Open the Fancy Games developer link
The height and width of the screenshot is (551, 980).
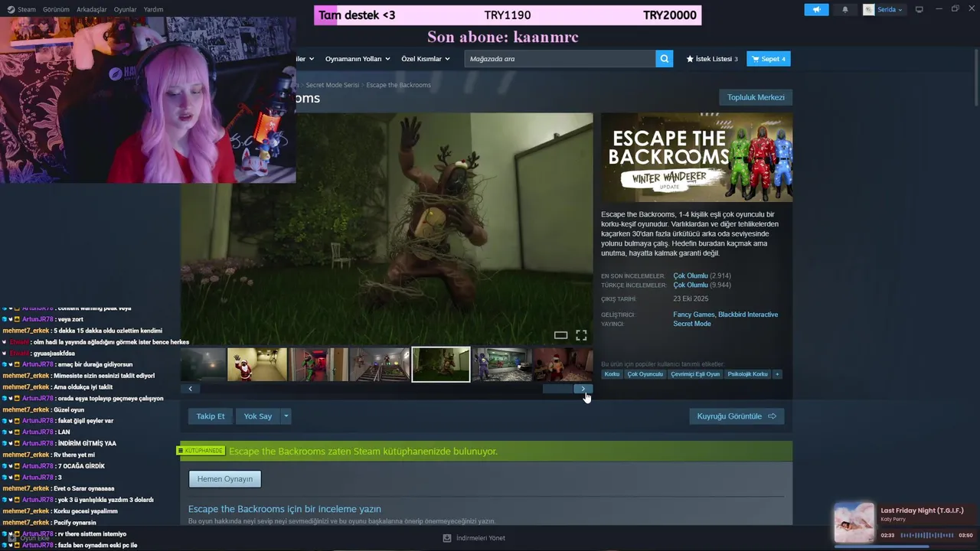tap(694, 315)
